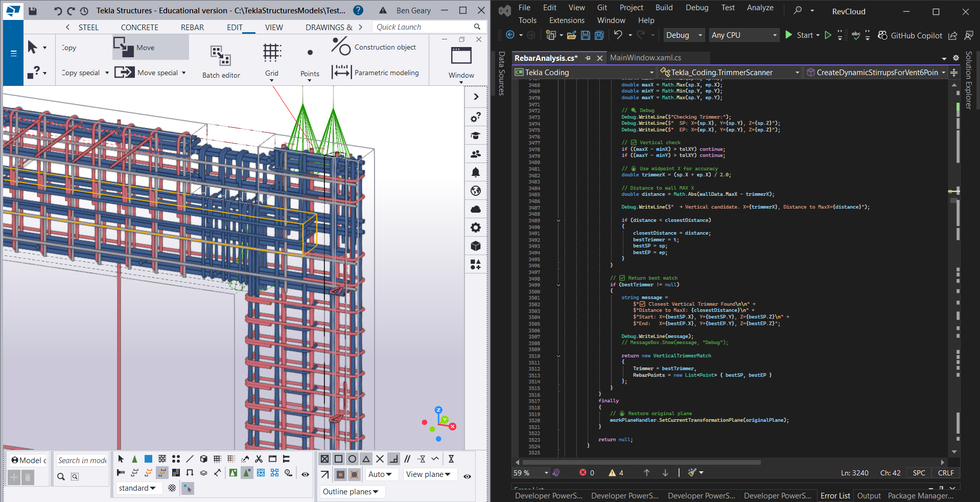Click the Tekla side pane gear icon
This screenshot has height=502, width=980.
[x=476, y=227]
